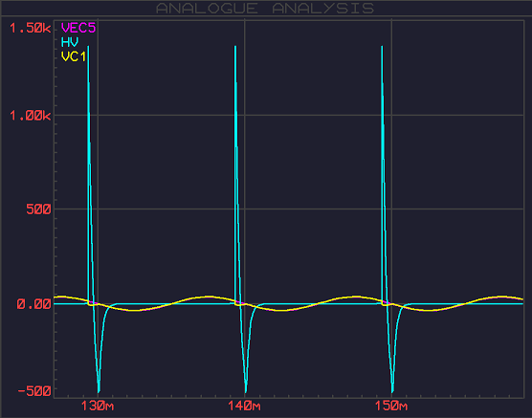Click the 500 y-axis label
The height and width of the screenshot is (418, 532).
[38, 209]
